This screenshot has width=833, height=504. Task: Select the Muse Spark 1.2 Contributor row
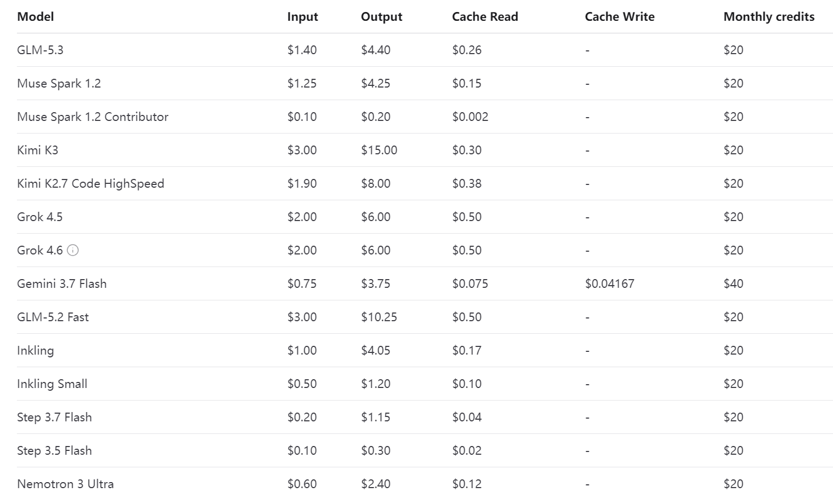[x=425, y=117]
